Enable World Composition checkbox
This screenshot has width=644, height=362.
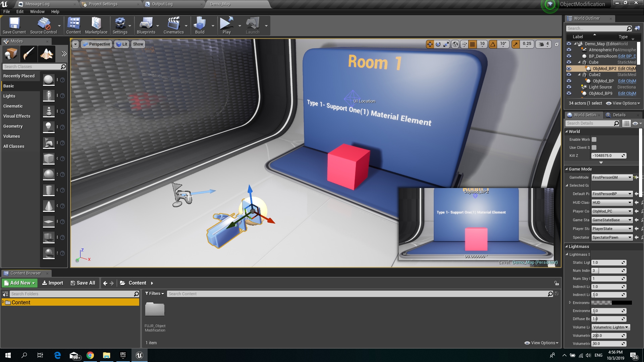(594, 139)
